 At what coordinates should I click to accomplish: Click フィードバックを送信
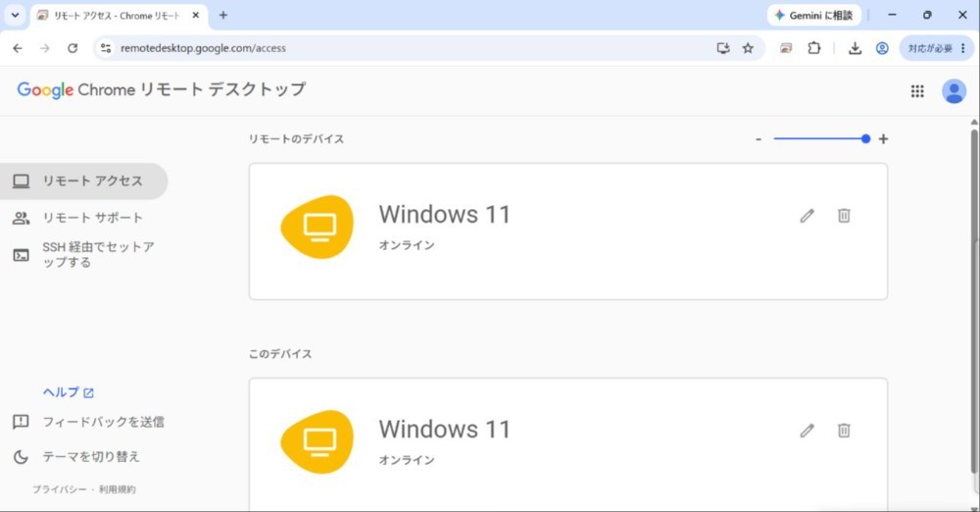(89, 422)
